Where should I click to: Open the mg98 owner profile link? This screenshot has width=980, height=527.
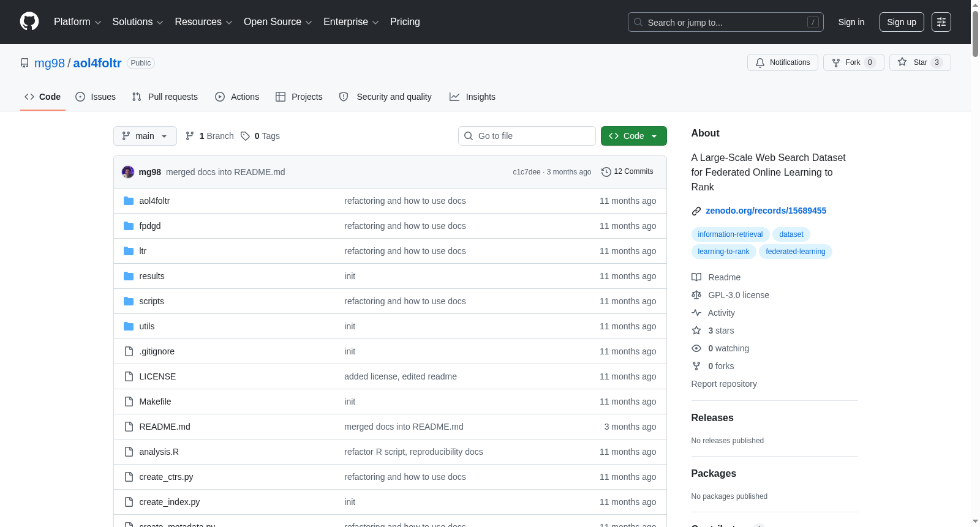[50, 63]
